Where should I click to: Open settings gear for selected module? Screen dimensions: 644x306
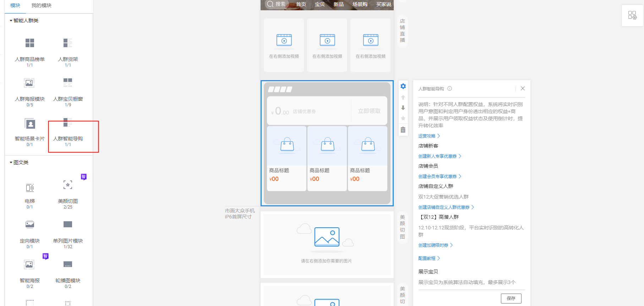click(x=403, y=86)
